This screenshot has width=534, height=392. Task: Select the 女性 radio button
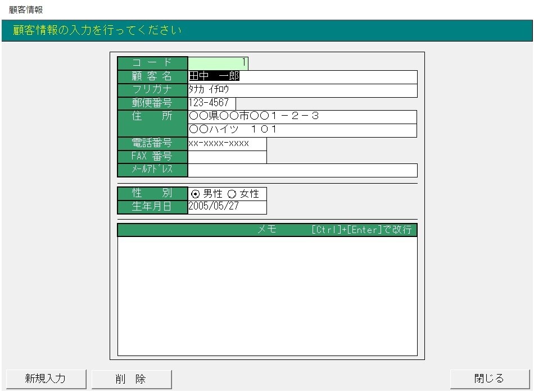click(232, 194)
